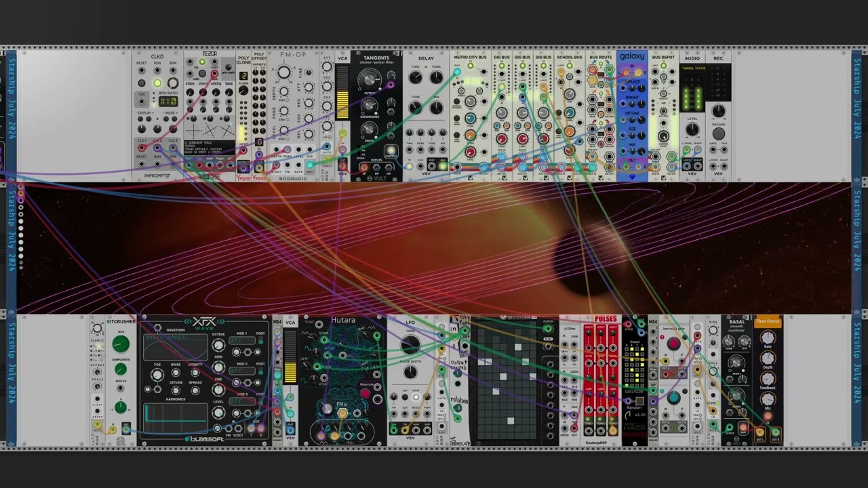Click the OUT L jack on Galaxy

tap(626, 167)
